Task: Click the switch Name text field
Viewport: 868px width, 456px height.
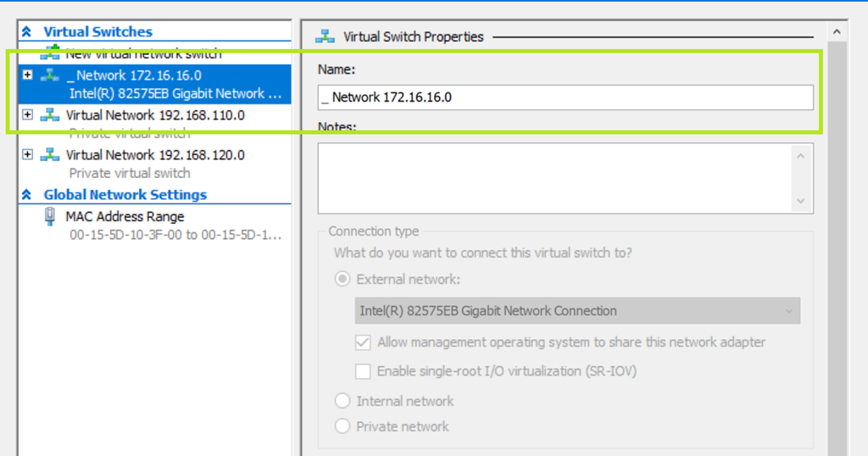Action: point(565,97)
